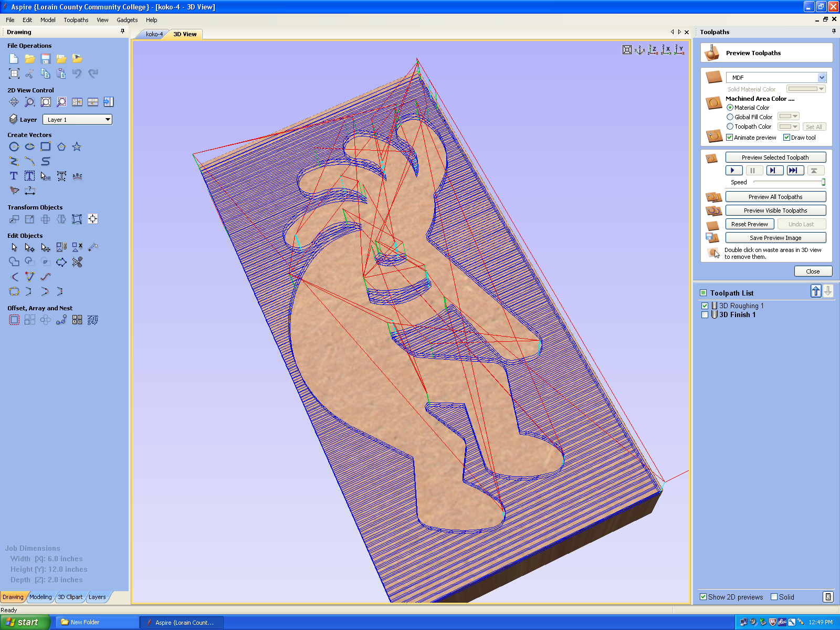Select the Draw Rectangle tool
This screenshot has height=630, width=840.
pyautogui.click(x=46, y=146)
